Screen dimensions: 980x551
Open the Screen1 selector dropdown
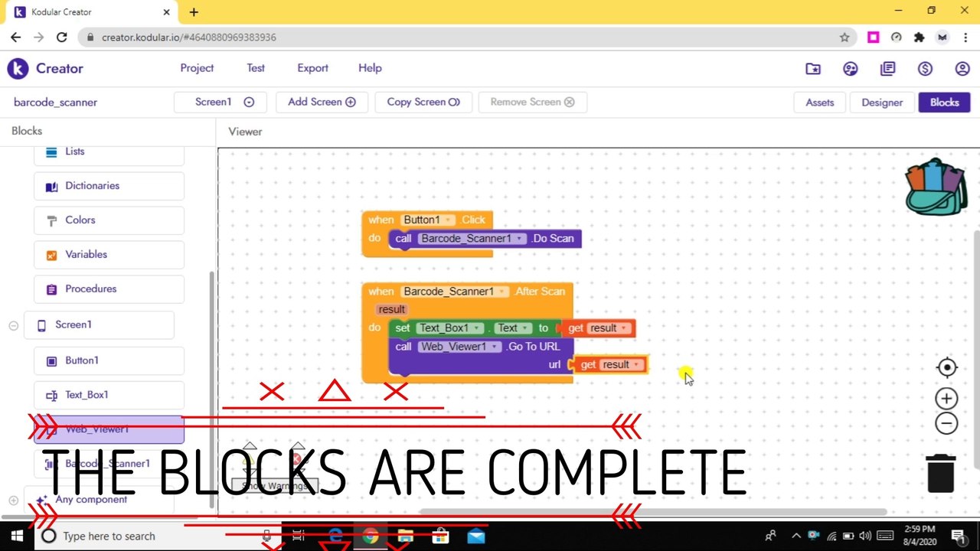[220, 102]
